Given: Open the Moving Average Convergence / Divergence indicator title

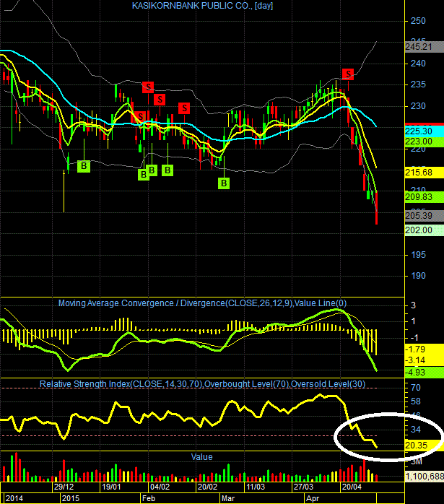Looking at the screenshot, I should point(202,303).
